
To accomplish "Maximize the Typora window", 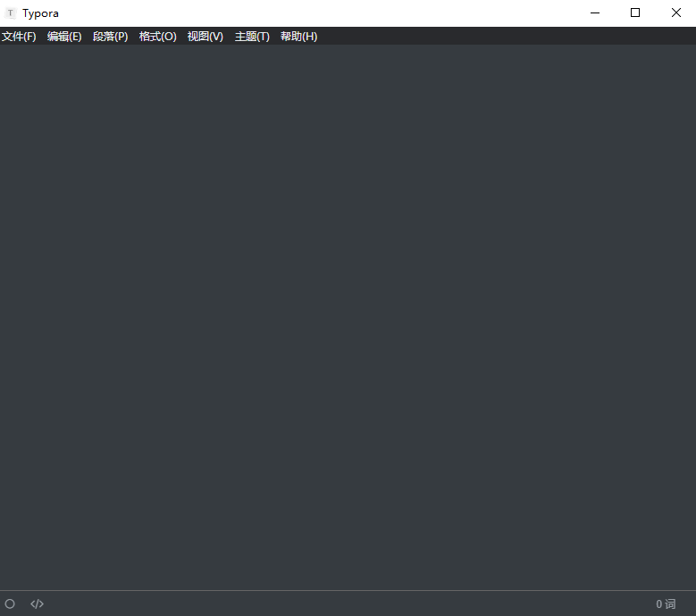I will 635,12.
